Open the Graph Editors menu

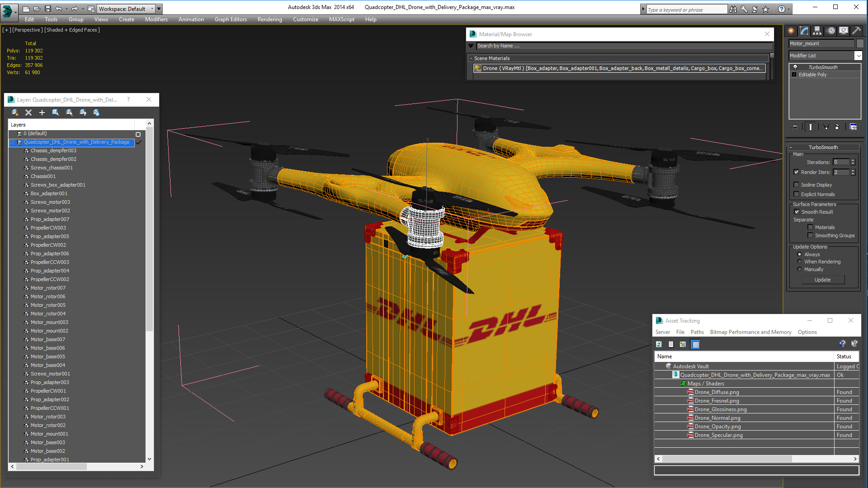coord(231,19)
